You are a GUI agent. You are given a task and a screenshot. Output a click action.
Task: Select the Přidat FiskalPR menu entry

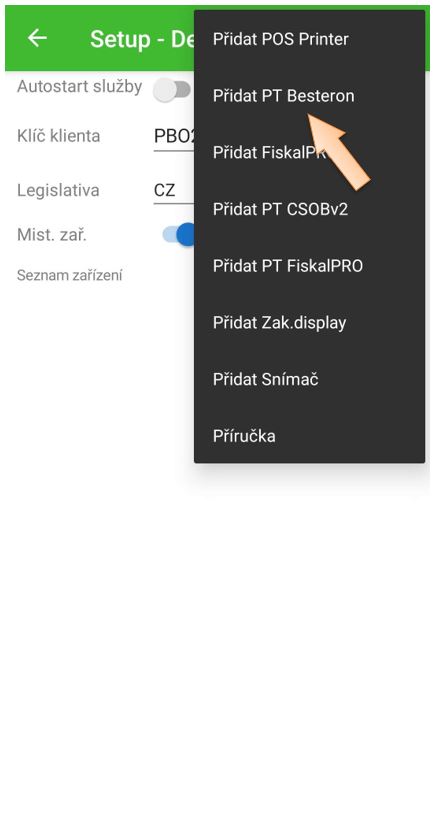(x=310, y=153)
